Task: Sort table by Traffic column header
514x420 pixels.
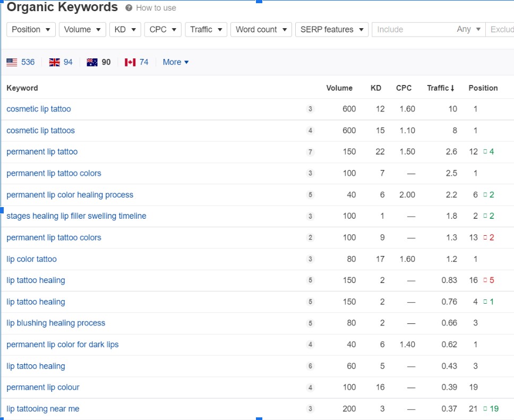Action: pos(440,88)
